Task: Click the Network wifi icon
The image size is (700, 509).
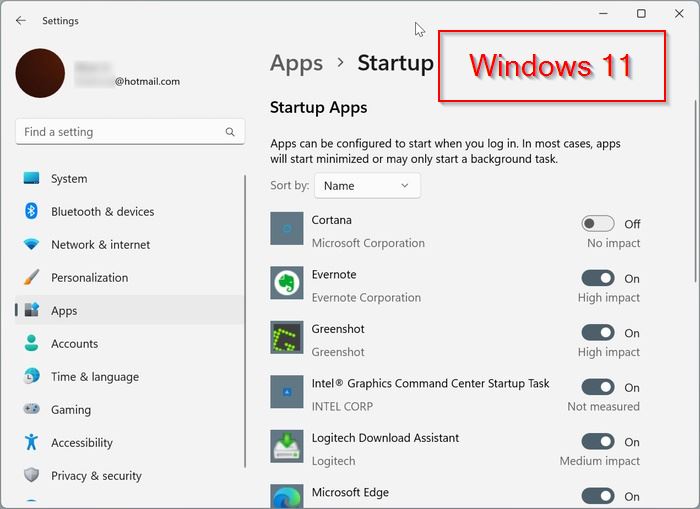Action: [x=31, y=244]
